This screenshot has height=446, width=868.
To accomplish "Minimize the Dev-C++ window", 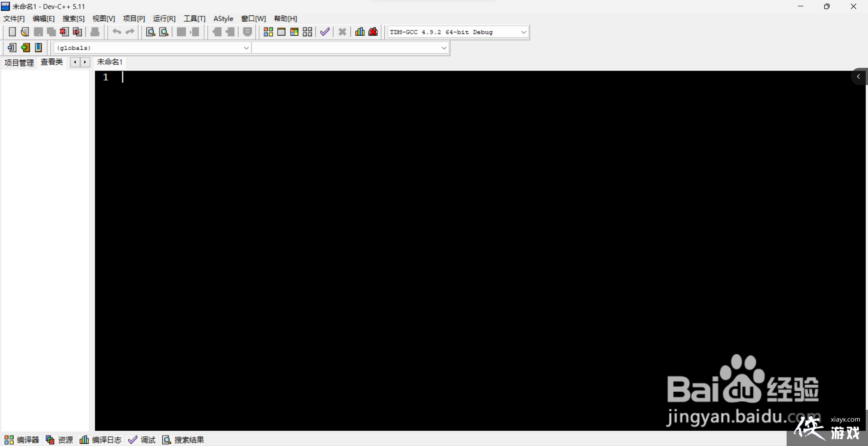I will point(801,6).
